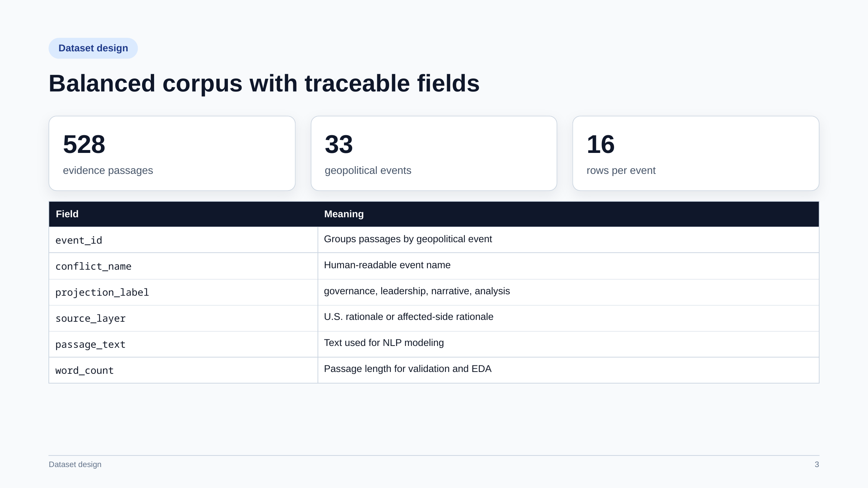Click 'Human-readable event name' cell

coord(568,266)
